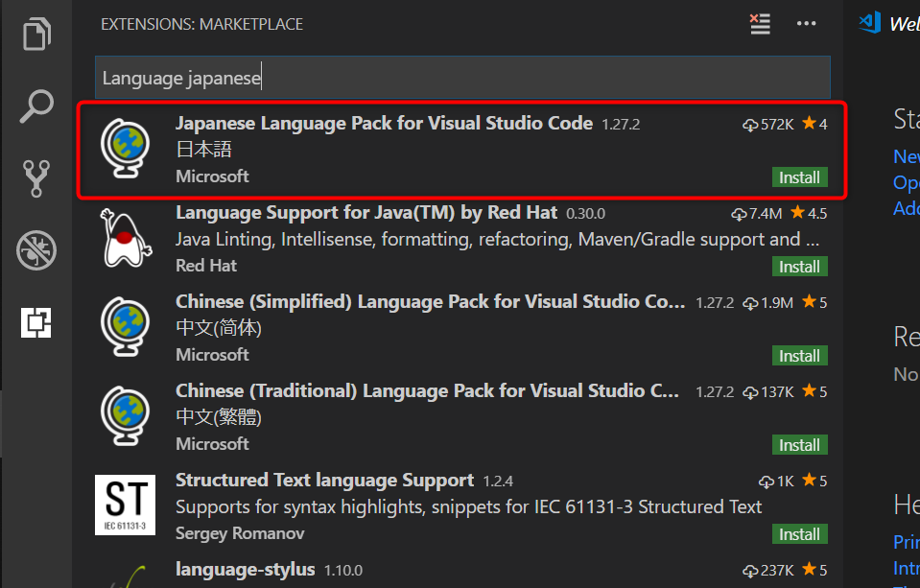Open the Debug view in activity bar
The height and width of the screenshot is (588, 920).
point(36,250)
